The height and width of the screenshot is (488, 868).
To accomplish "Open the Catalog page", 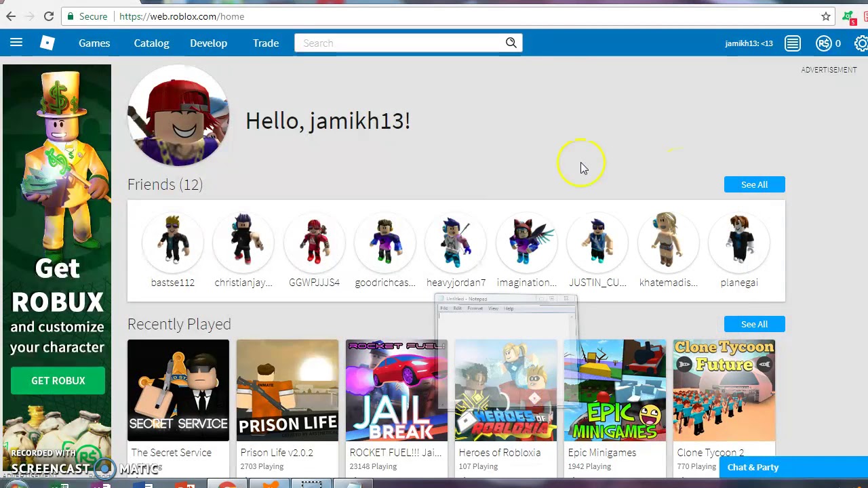I will pos(151,43).
